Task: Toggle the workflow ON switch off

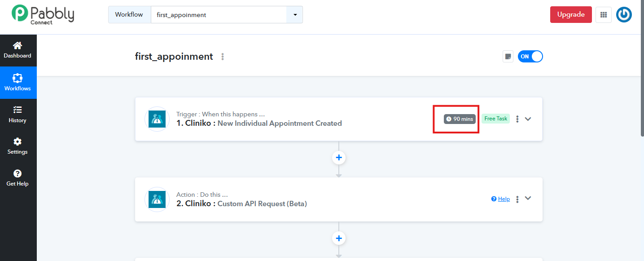Action: (530, 57)
